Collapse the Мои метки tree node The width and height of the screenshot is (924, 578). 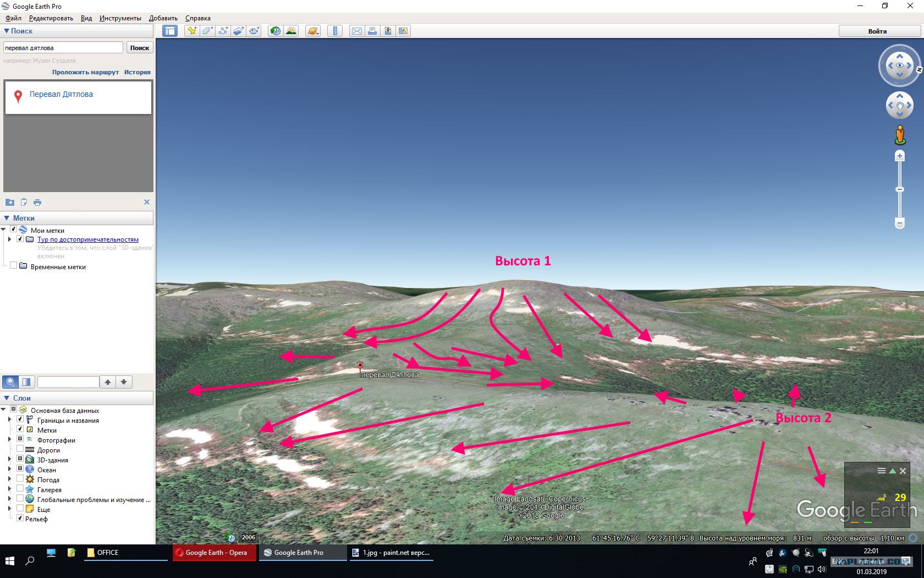pos(4,230)
